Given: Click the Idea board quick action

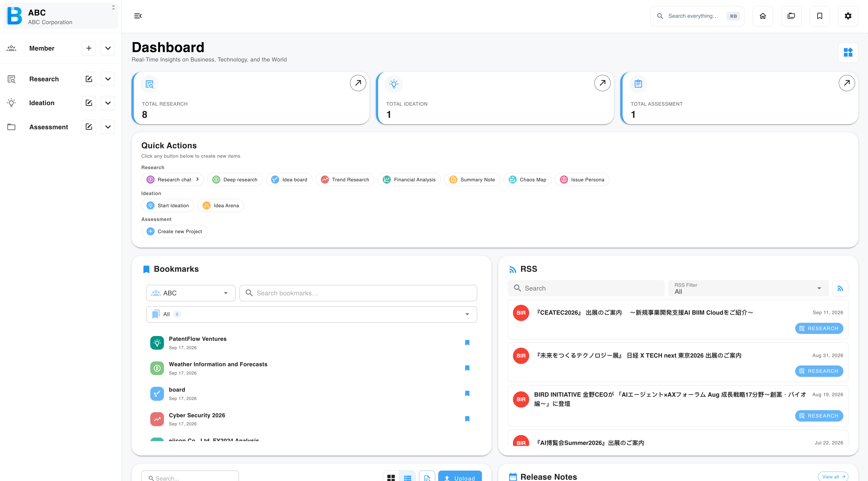Looking at the screenshot, I should (289, 180).
